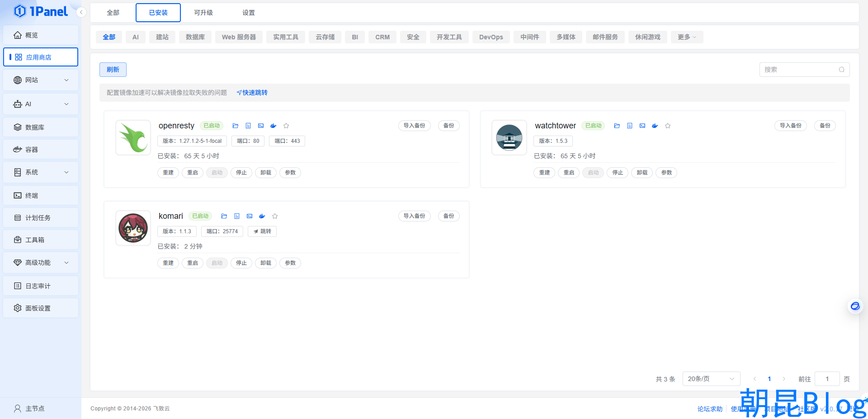Viewport: 868px width, 419px height.
Task: Open 数据库 in the sidebar
Action: pyautogui.click(x=41, y=127)
